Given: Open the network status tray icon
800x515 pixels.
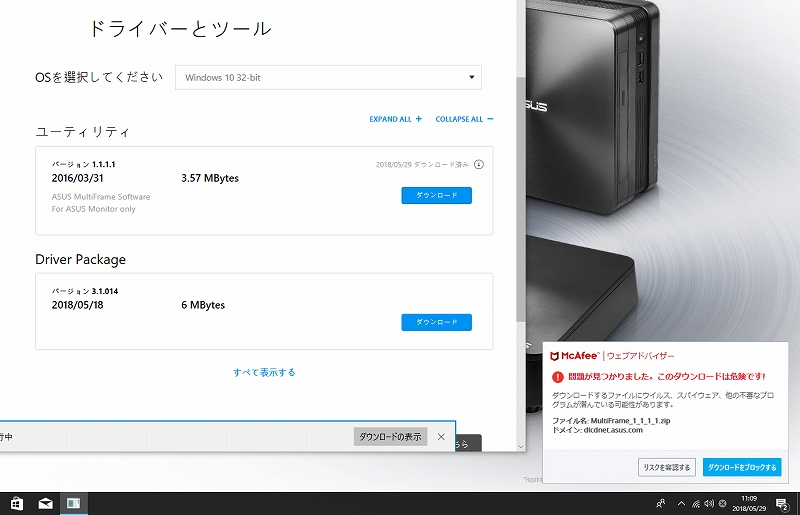Looking at the screenshot, I should (x=695, y=504).
